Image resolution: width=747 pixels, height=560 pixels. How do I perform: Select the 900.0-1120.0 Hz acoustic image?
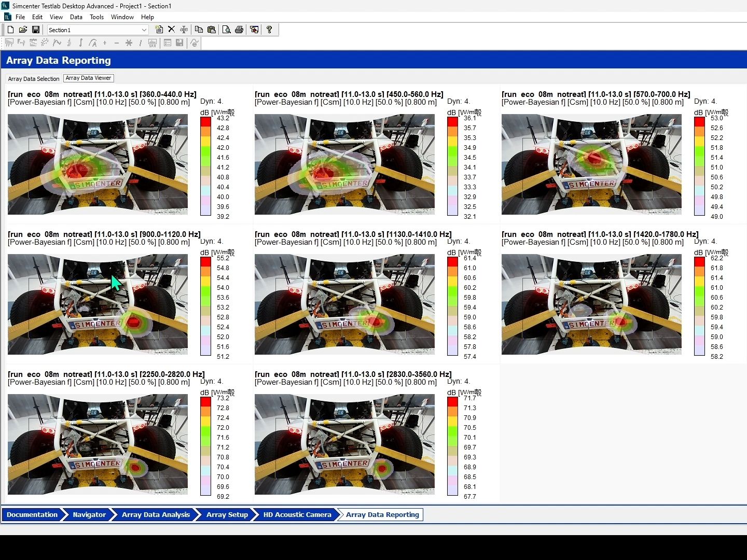(x=98, y=304)
